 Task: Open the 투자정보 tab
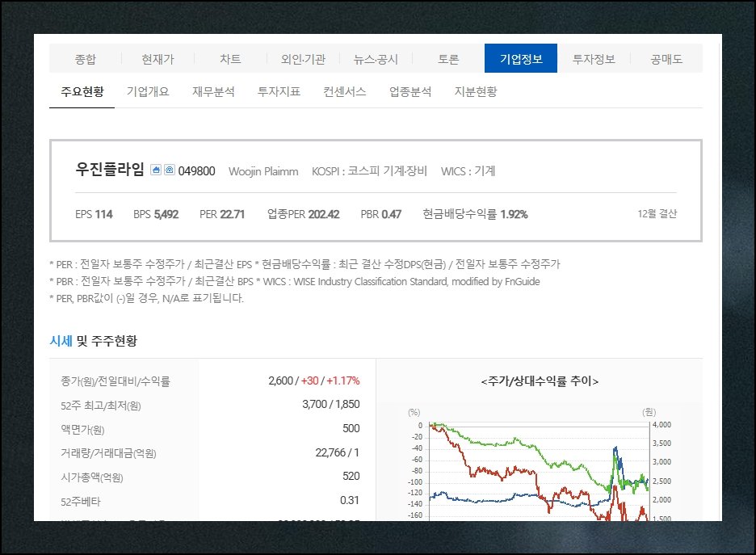(x=594, y=59)
